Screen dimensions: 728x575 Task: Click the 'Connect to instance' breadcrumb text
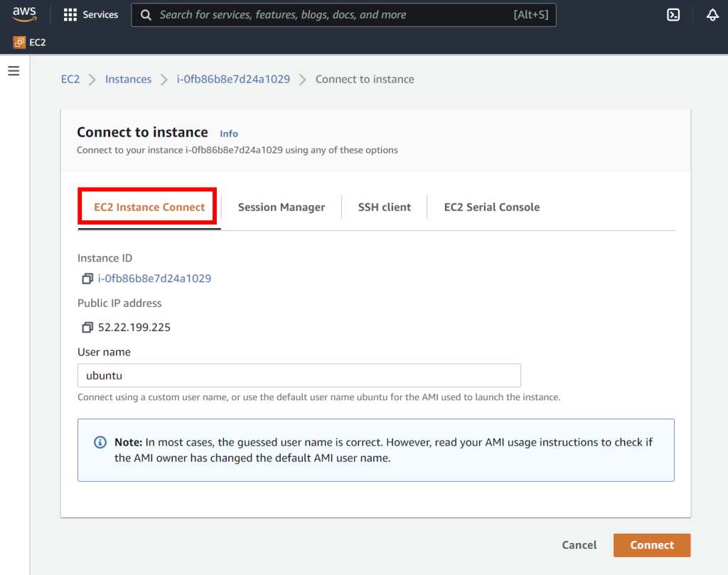point(365,80)
